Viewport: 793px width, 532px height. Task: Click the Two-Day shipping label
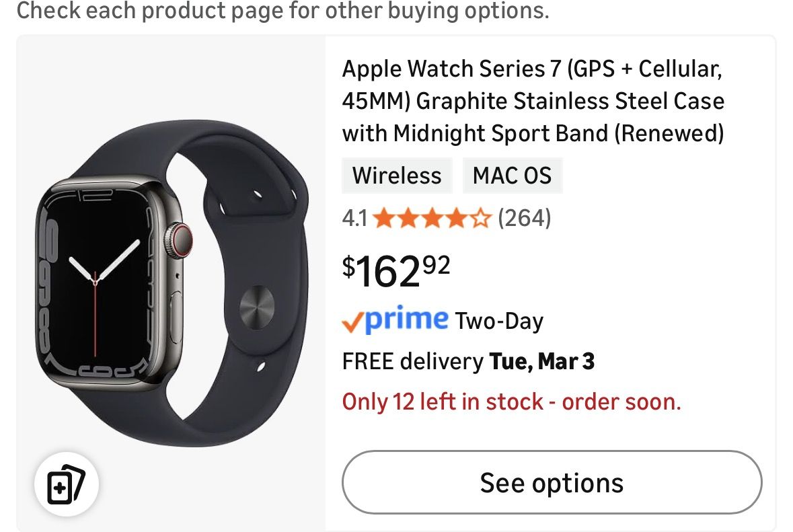[x=499, y=321]
